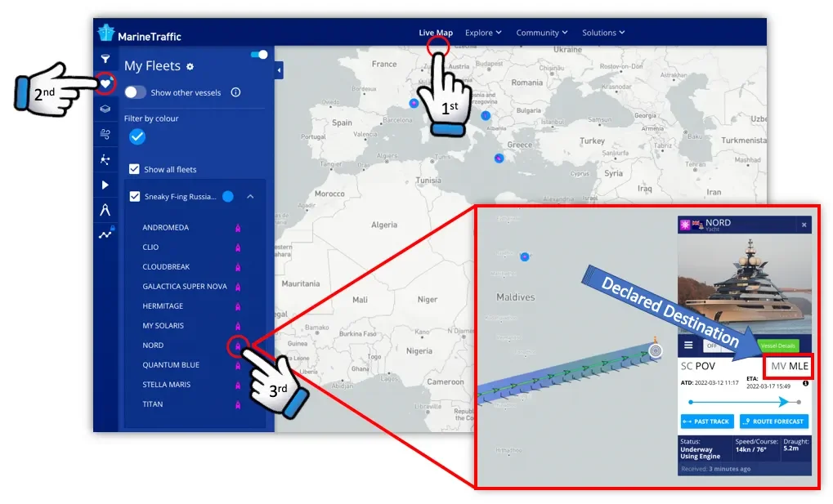
Task: Locate GALACTICA SUPER NOVA via magenta icon
Action: [238, 287]
